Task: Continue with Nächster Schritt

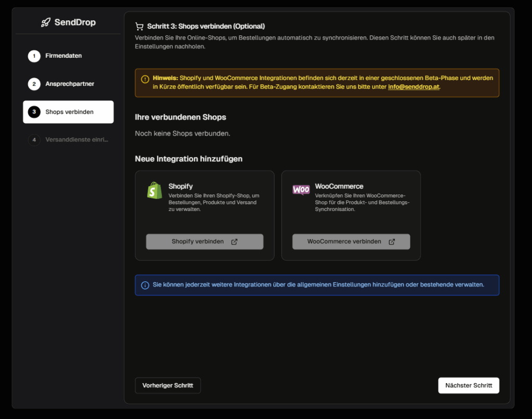Action: tap(469, 385)
